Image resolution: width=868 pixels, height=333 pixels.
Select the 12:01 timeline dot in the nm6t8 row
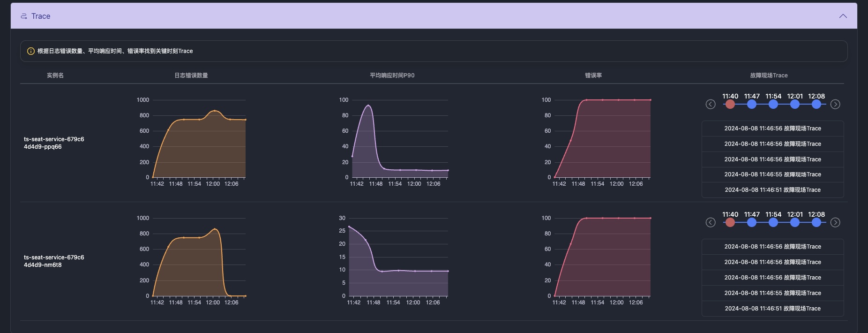pyautogui.click(x=795, y=223)
